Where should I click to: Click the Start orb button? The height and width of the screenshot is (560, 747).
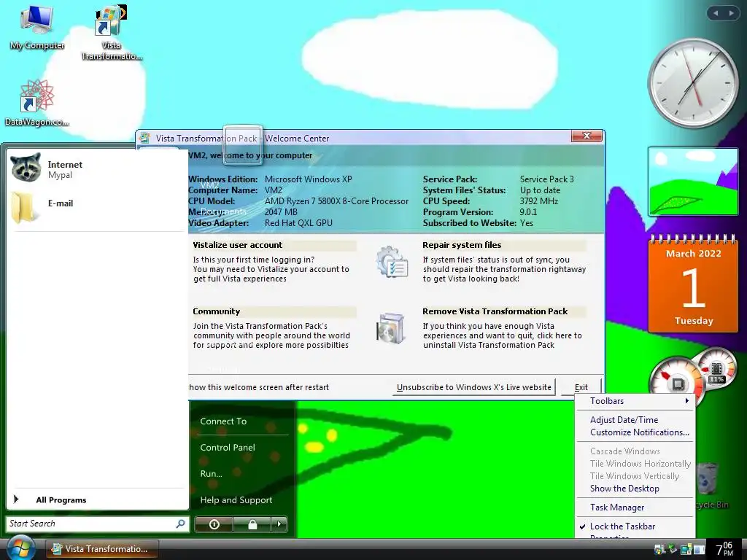point(20,548)
